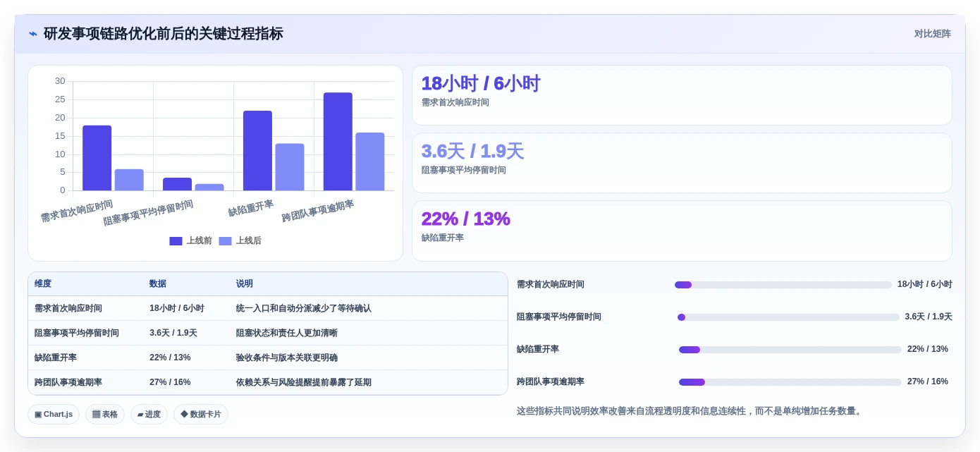Click the 上线前 bar for 跨团队事项逾期率
The width and height of the screenshot is (980, 452).
click(338, 142)
